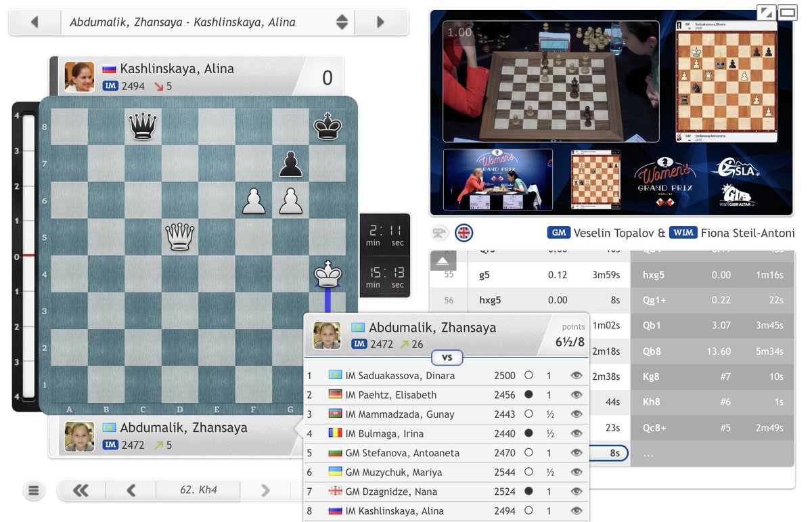Click the IM title badge next to 2494 above the board
Screen dimensions: 812x522
point(110,86)
